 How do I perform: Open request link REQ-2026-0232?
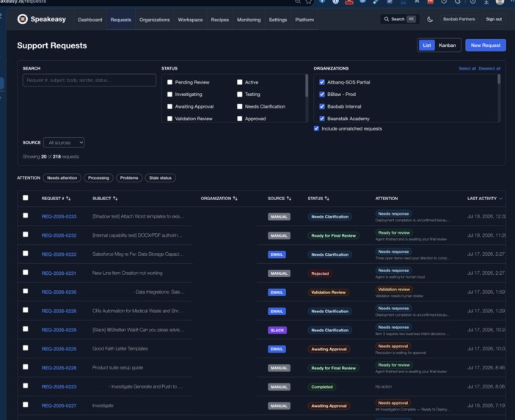point(59,235)
